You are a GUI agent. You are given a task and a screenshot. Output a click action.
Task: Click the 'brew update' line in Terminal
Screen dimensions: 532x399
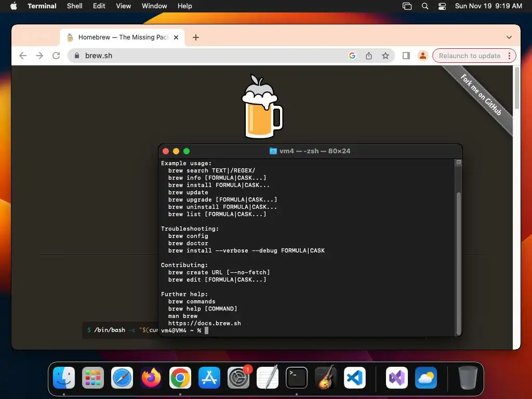(x=188, y=192)
